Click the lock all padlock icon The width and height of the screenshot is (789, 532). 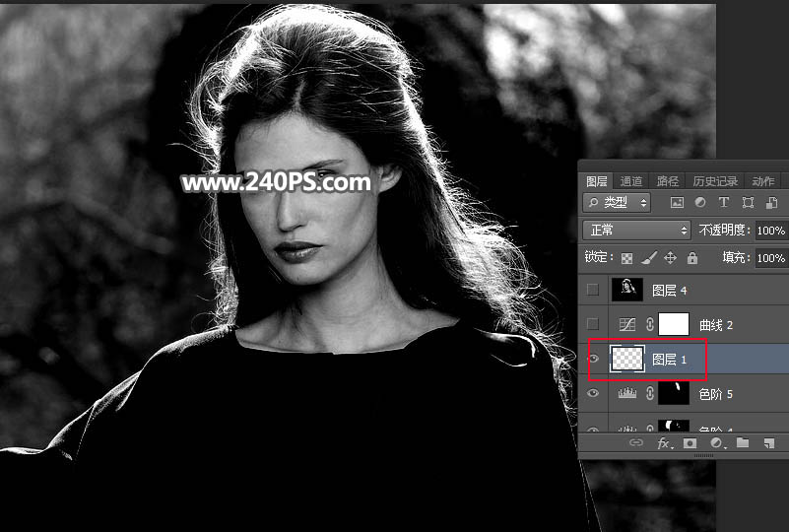tap(691, 258)
